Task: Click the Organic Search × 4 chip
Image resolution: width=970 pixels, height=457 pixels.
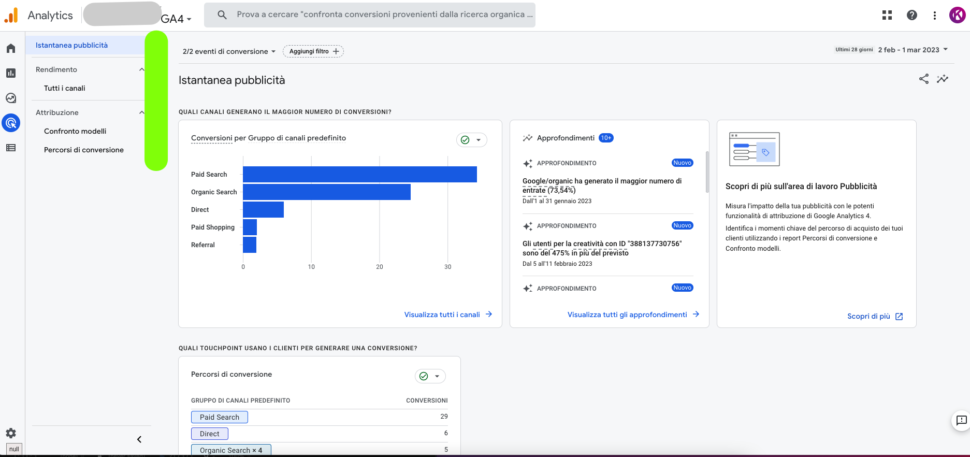Action: coord(231,450)
